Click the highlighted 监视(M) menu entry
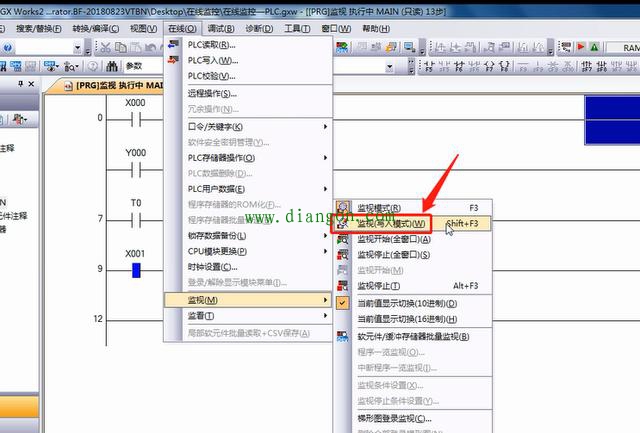This screenshot has height=433, width=640. pos(248,300)
